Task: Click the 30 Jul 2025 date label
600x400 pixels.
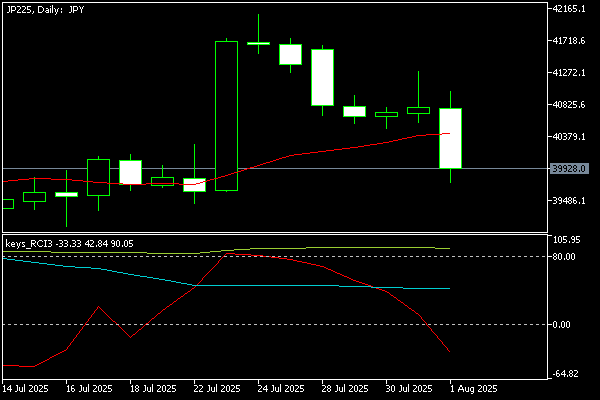Action: click(x=409, y=389)
